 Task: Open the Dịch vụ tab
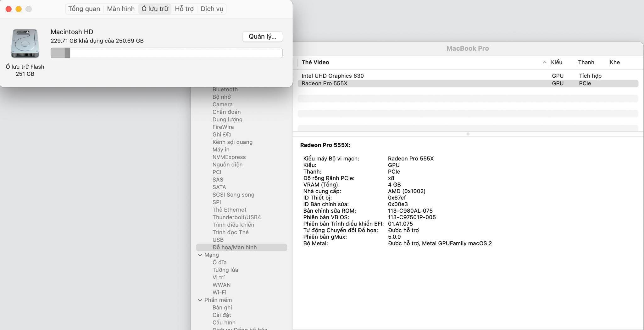tap(212, 9)
